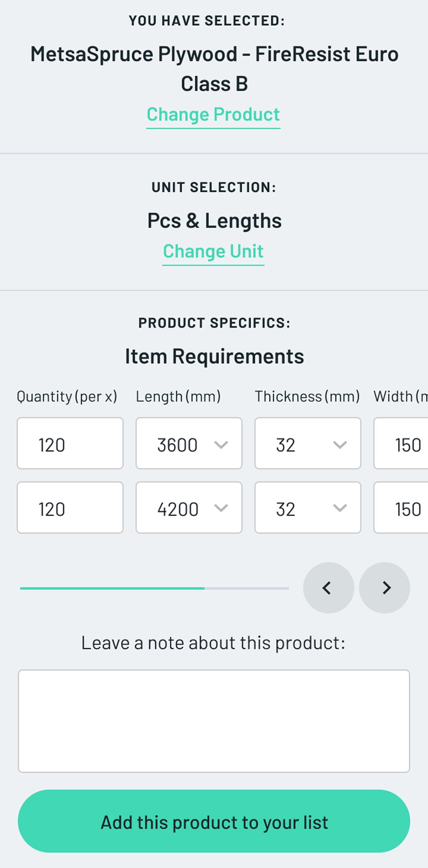Click the horizontal scroll progress bar
This screenshot has height=868, width=428.
pyautogui.click(x=154, y=588)
